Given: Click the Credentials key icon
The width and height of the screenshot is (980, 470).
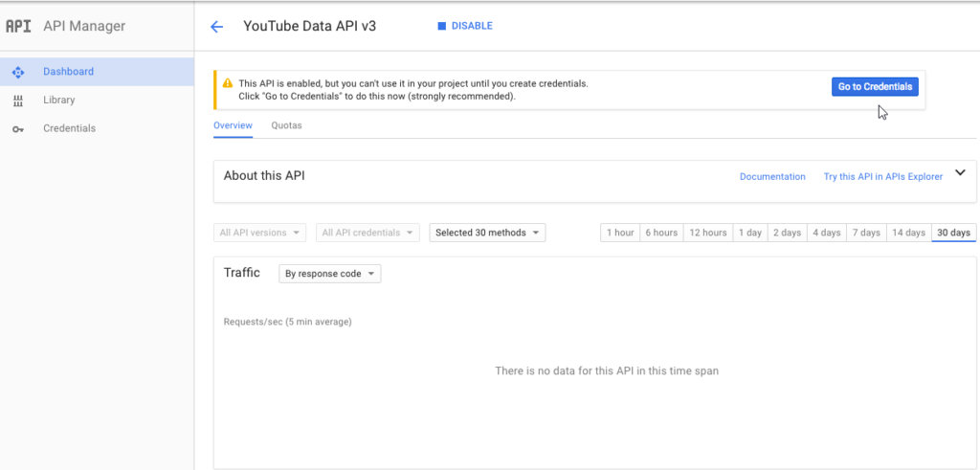Looking at the screenshot, I should point(18,129).
